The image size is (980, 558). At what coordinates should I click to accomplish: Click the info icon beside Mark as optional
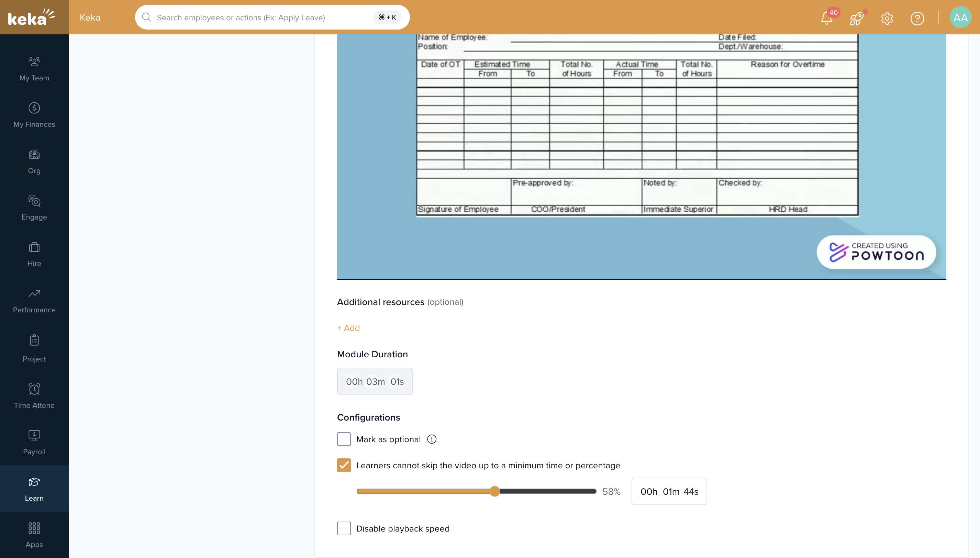(432, 439)
